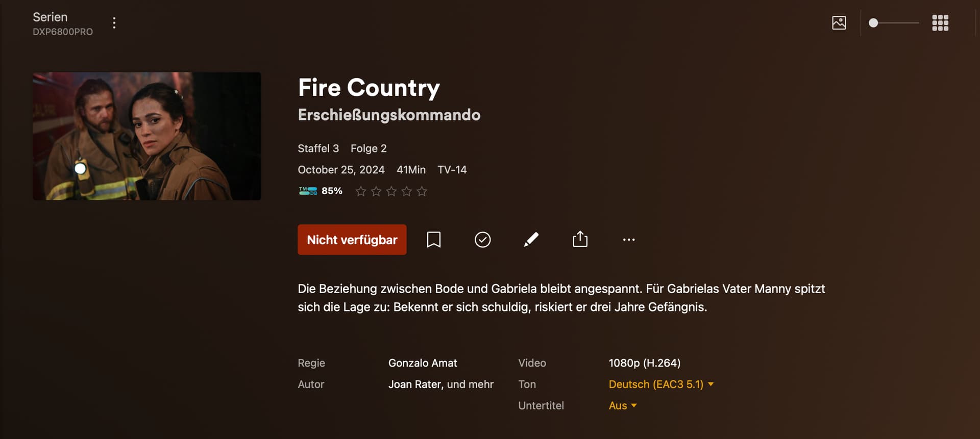Open Deutsch (EAC3 5.1) audio dropdown
This screenshot has width=980, height=439.
[x=661, y=384]
